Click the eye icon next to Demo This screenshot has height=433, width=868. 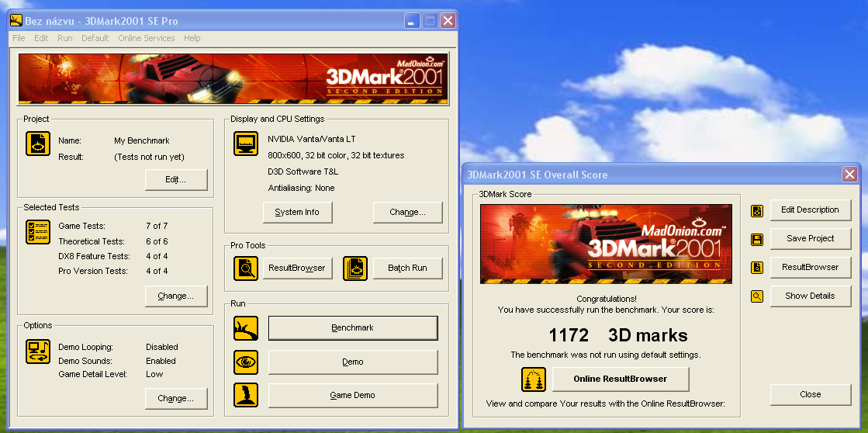click(x=246, y=362)
